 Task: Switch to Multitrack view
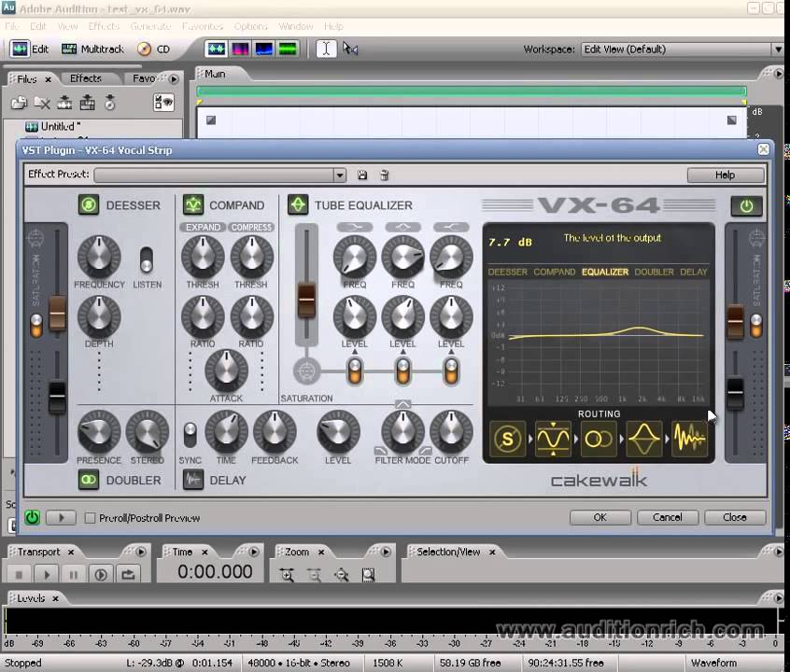(x=92, y=49)
